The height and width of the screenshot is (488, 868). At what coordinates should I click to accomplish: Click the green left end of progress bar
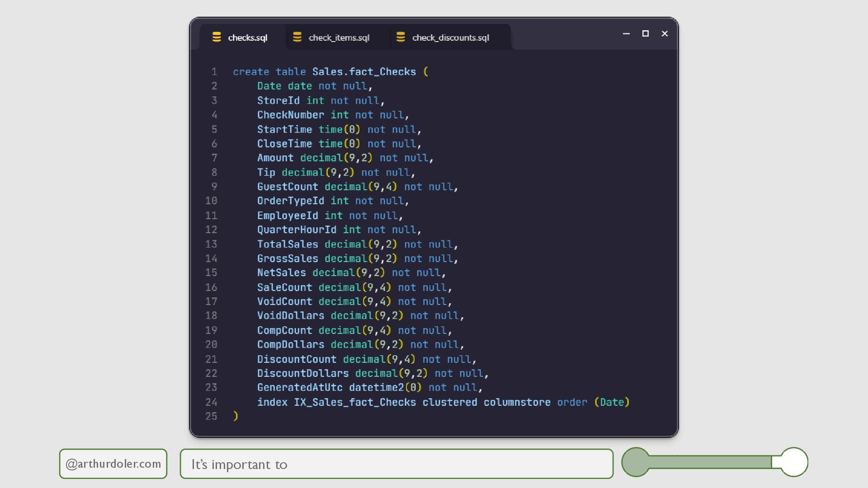coord(636,462)
